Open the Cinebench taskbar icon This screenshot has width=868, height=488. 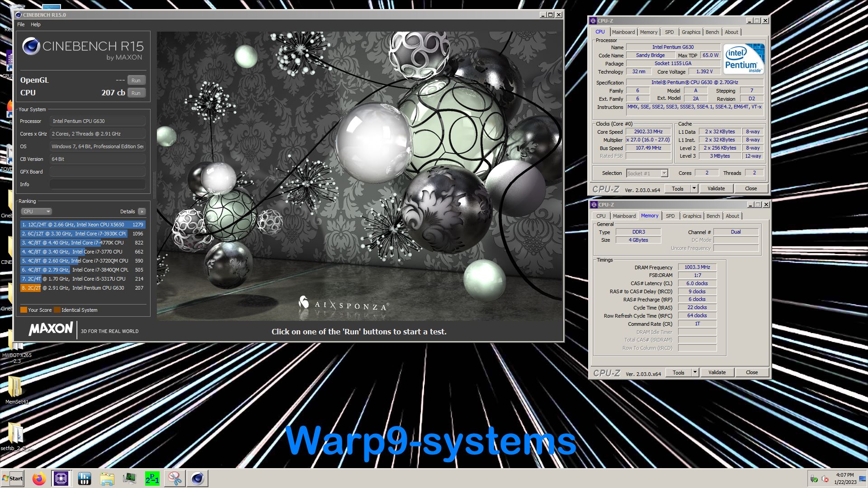(x=198, y=479)
